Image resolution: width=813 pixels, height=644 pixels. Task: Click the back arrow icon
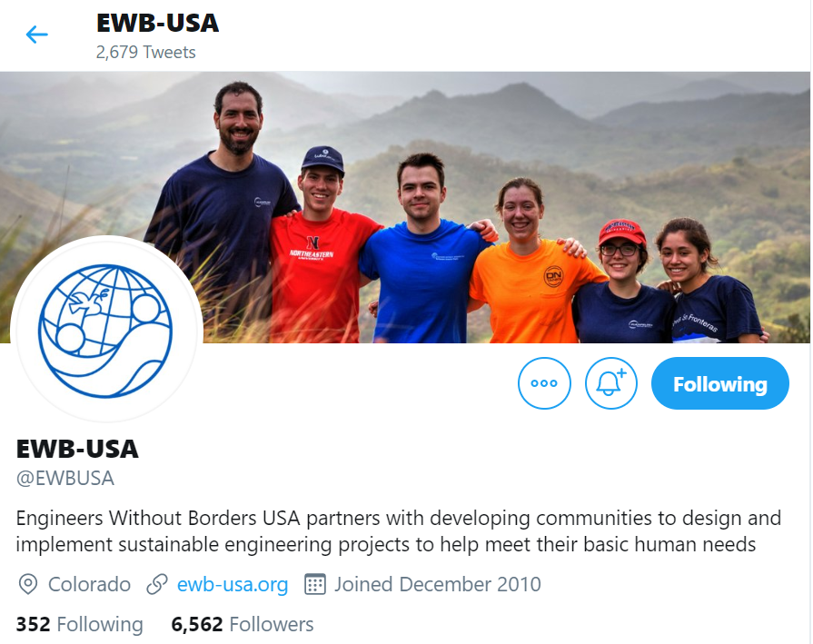click(x=37, y=35)
